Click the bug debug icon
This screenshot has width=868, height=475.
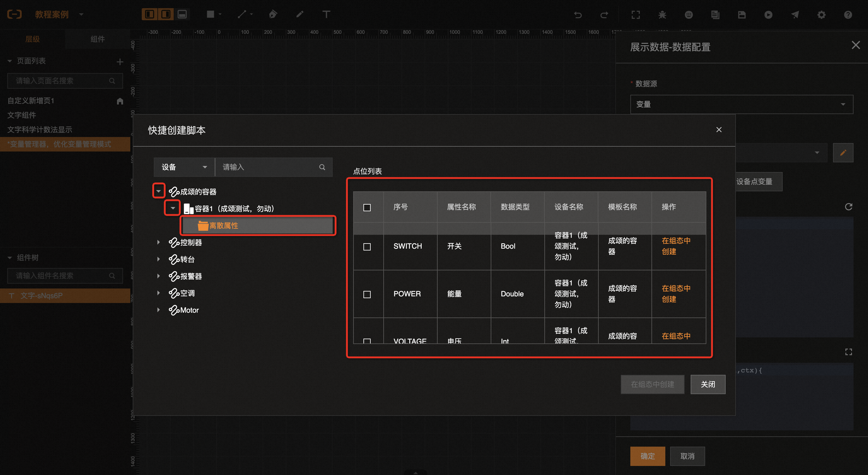662,15
